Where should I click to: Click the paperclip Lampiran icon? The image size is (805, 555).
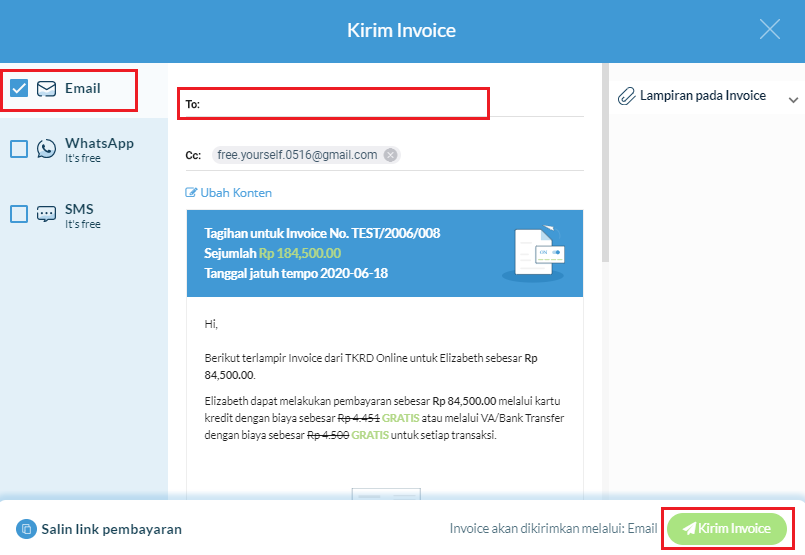click(x=626, y=96)
